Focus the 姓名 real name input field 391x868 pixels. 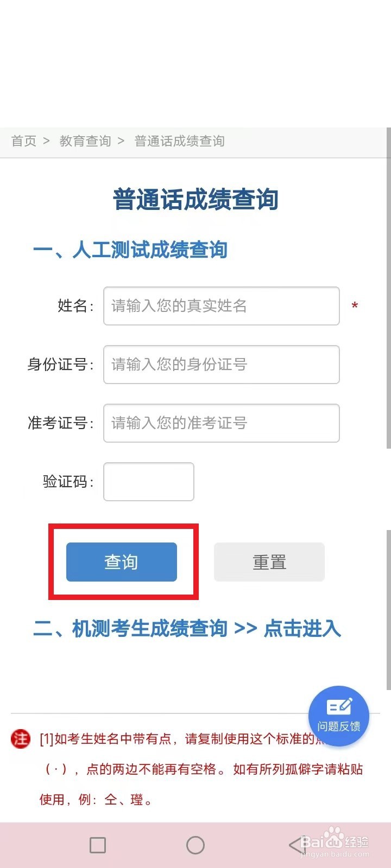coord(222,306)
